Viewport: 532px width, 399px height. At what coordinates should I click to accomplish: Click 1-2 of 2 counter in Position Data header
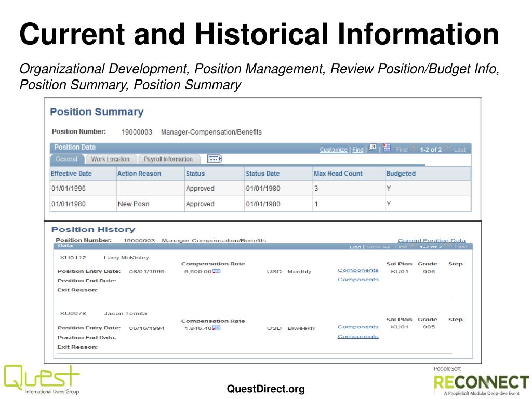pyautogui.click(x=431, y=150)
